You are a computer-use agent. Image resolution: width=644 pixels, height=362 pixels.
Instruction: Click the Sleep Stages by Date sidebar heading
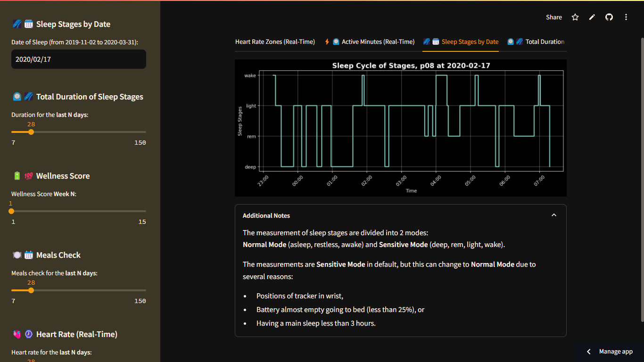pos(61,24)
